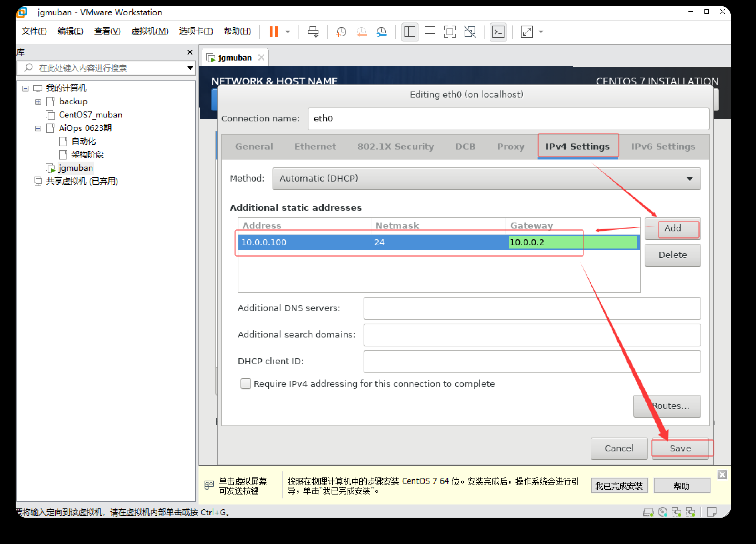This screenshot has width=756, height=544.
Task: Close the library panel
Action: [x=190, y=52]
